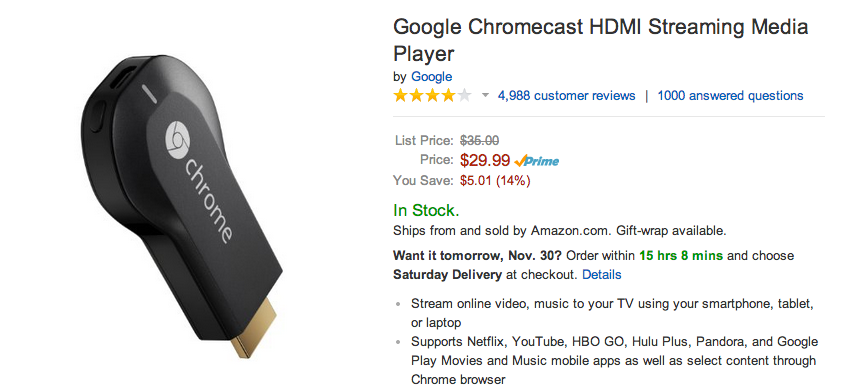
Task: Open the rating breakdown dropdown arrow
Action: (485, 96)
